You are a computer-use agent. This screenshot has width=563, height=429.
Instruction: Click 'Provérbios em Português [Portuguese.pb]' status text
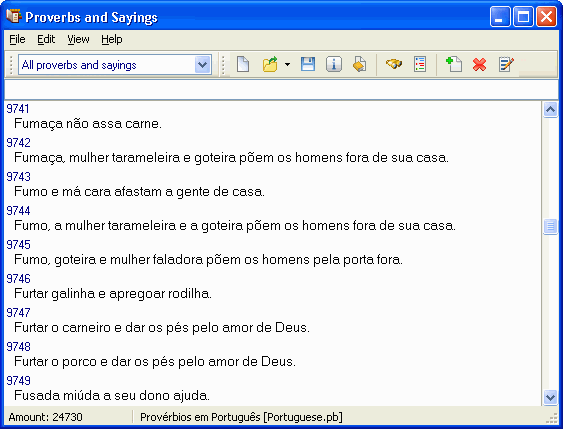(x=241, y=417)
